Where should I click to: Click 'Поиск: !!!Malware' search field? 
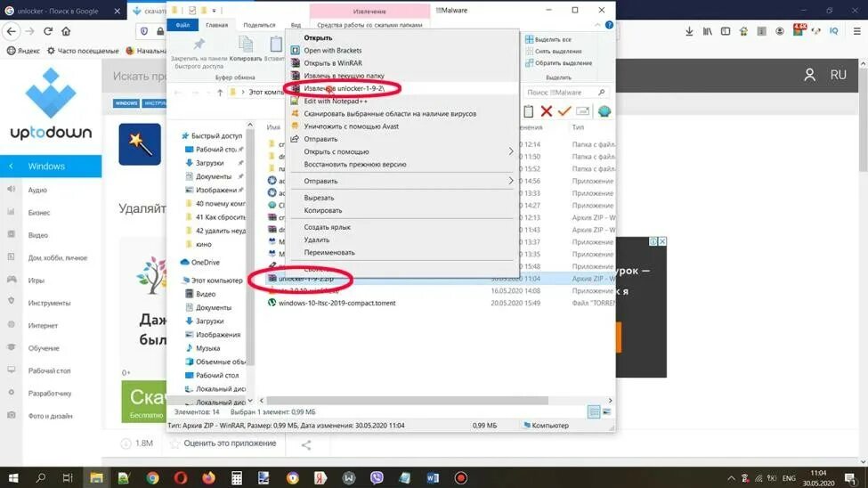pos(564,92)
